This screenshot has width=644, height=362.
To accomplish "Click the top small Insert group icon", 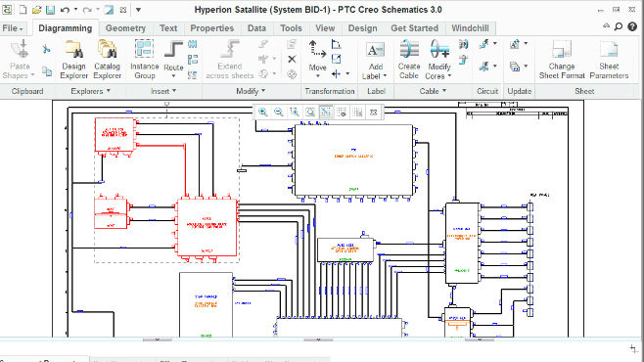I will tap(192, 44).
